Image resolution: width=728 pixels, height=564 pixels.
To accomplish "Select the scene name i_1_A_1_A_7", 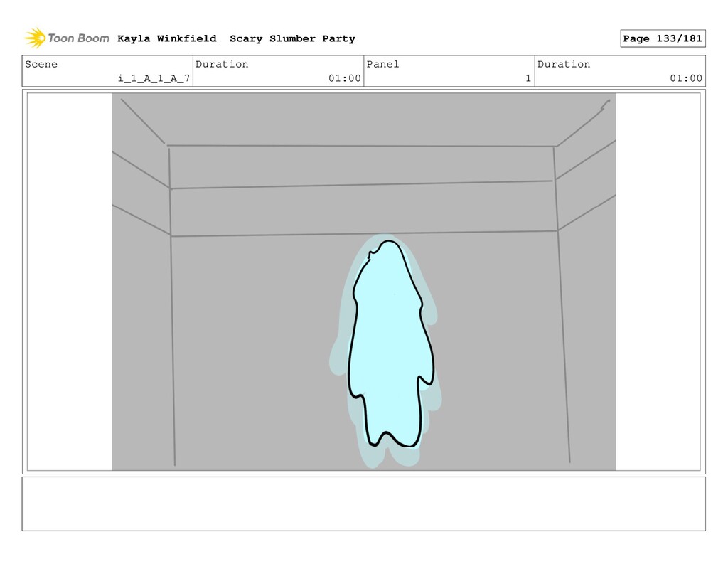I will pos(154,78).
